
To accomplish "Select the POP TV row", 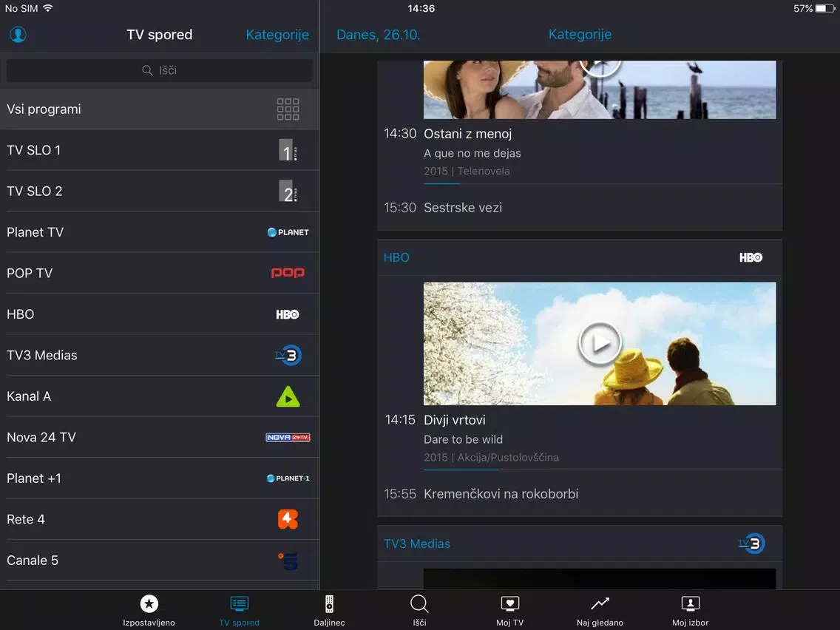I will coord(160,273).
